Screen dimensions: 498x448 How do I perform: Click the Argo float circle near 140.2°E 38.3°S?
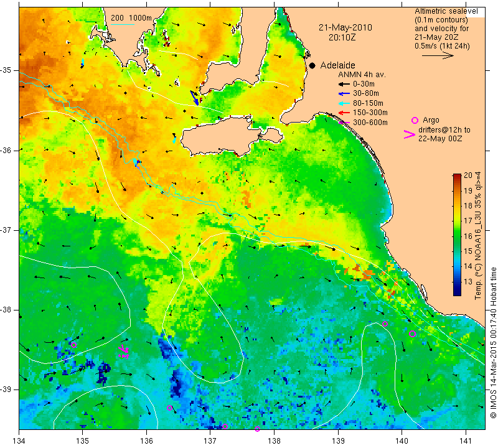pos(412,334)
